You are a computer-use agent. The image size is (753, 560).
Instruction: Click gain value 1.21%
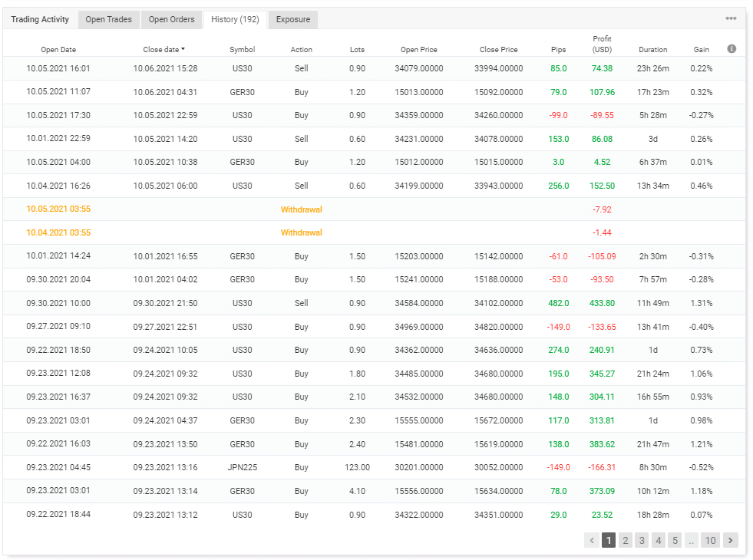coord(701,444)
